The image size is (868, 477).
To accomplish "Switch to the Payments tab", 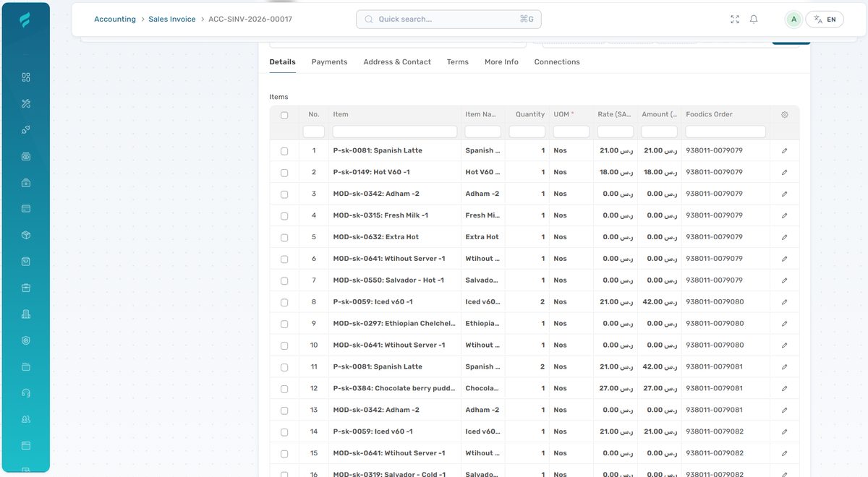I will pos(329,61).
